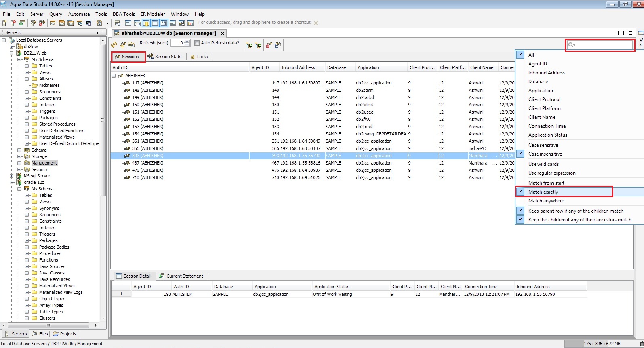
Task: Click the Servers tree horizontal scrollbar
Action: tap(48, 325)
